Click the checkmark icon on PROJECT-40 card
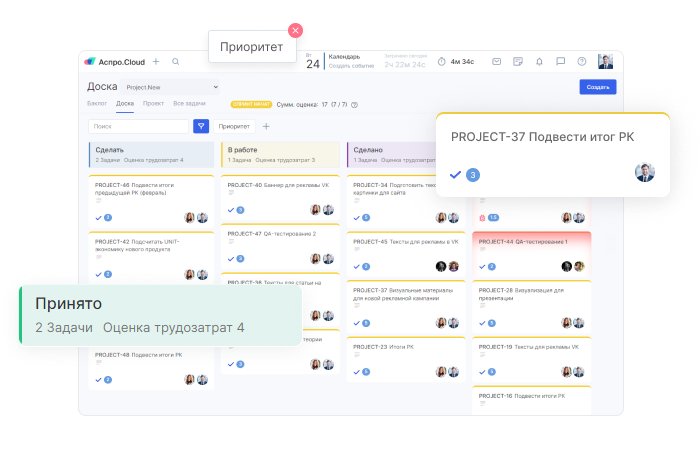 point(231,210)
